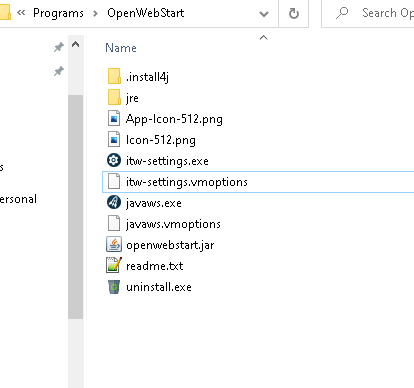This screenshot has height=388, width=414.
Task: Select readme.txt file name
Action: click(x=155, y=266)
